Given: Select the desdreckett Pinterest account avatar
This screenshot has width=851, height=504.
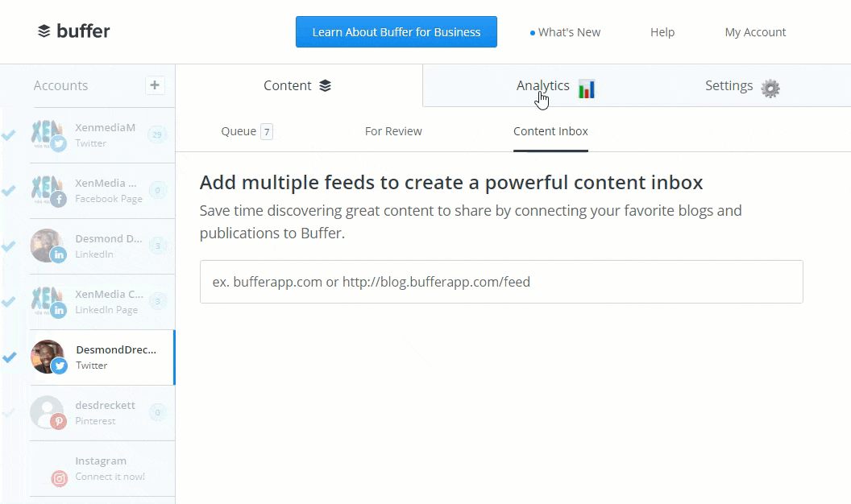Looking at the screenshot, I should coord(47,412).
